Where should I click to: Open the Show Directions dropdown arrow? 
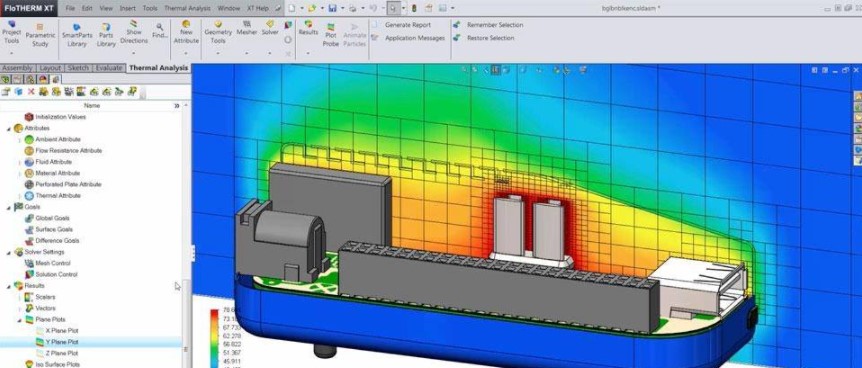(134, 53)
